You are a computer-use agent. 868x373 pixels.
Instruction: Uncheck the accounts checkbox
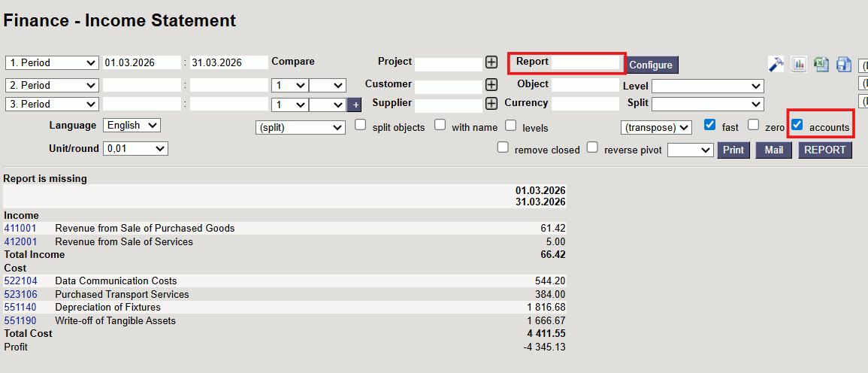[x=797, y=125]
